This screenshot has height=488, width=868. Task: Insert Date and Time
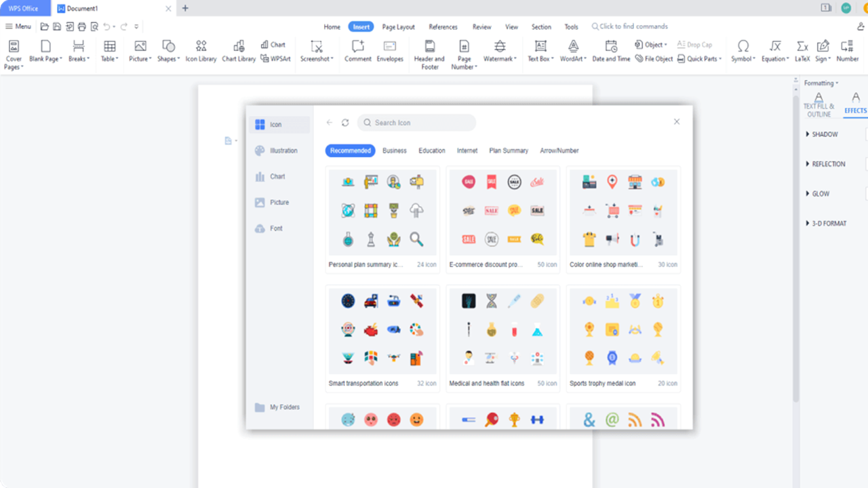pos(611,51)
